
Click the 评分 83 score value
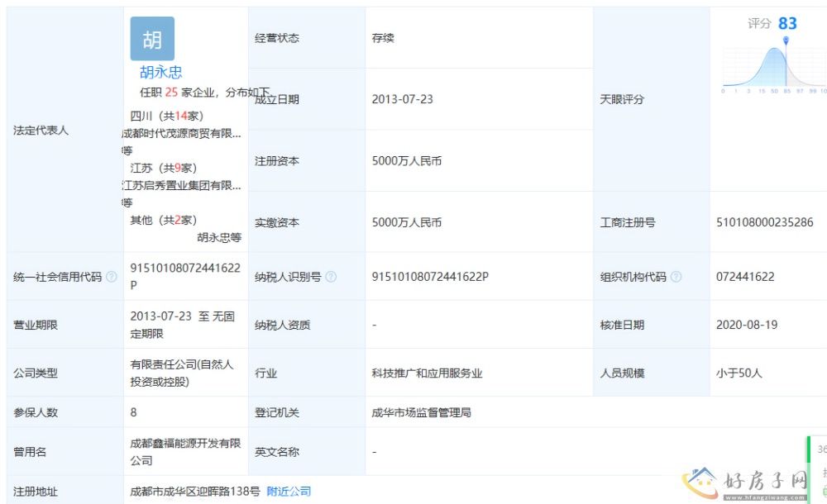(x=786, y=23)
